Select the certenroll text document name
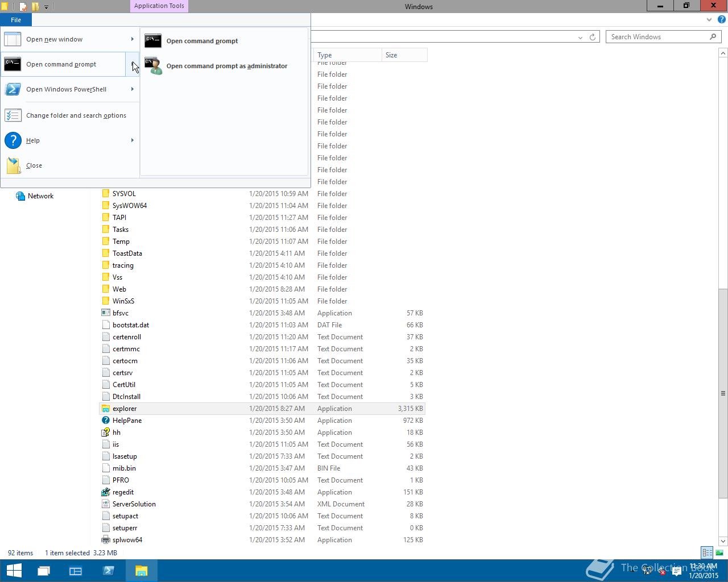This screenshot has height=582, width=728. [127, 337]
